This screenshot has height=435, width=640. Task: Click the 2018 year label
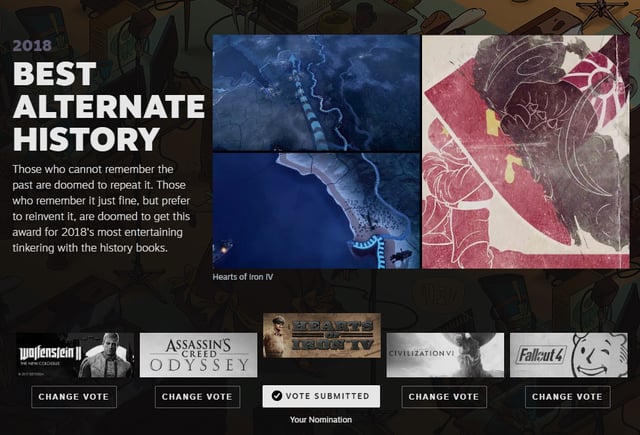(x=32, y=45)
